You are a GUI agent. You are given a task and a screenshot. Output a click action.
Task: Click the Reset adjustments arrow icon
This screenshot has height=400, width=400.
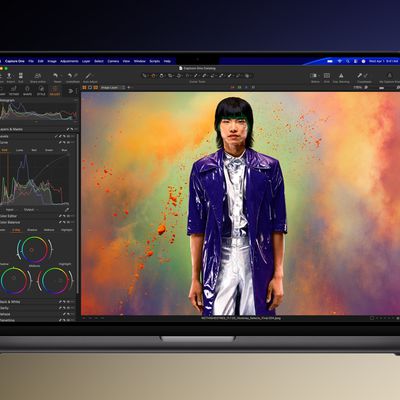click(55, 76)
